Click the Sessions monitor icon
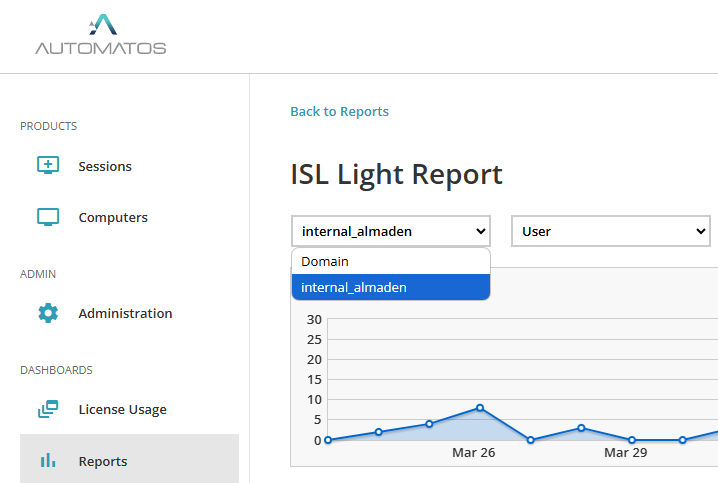This screenshot has height=483, width=718. click(48, 166)
